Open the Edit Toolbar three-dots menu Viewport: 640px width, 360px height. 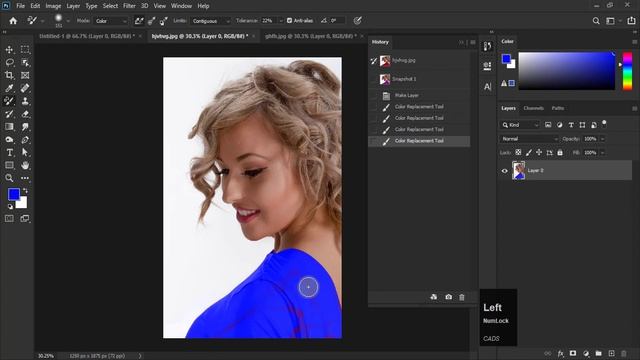coord(25,178)
